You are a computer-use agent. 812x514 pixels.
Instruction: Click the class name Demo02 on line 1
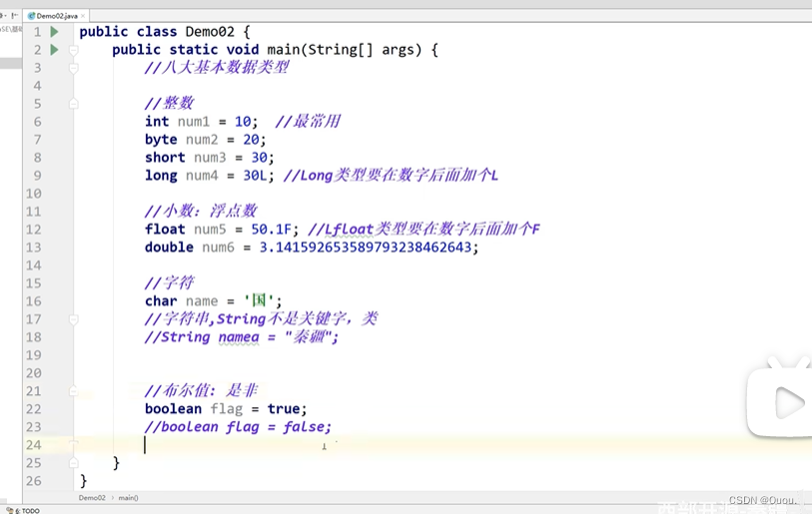pyautogui.click(x=210, y=32)
